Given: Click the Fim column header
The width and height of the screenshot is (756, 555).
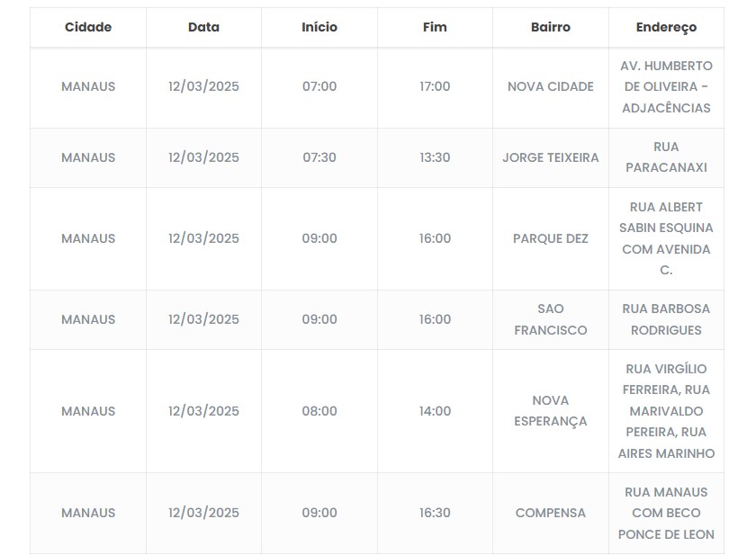Looking at the screenshot, I should [435, 27].
